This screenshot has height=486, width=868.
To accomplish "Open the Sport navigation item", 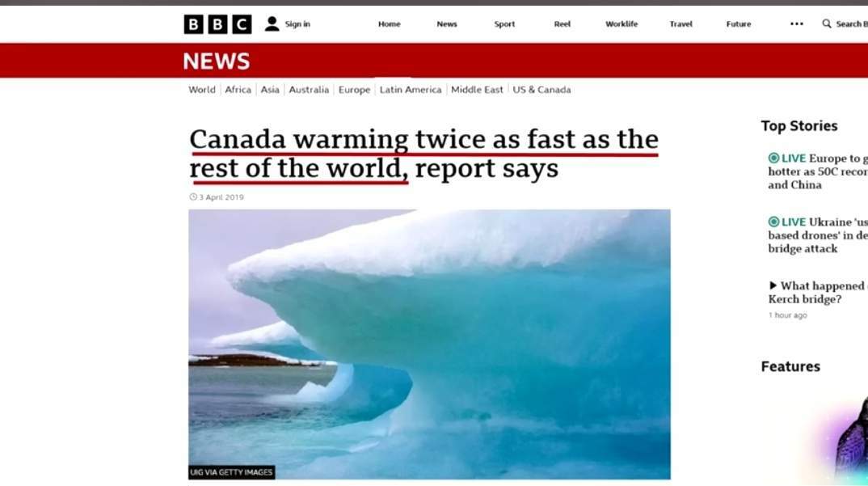I will pos(504,23).
